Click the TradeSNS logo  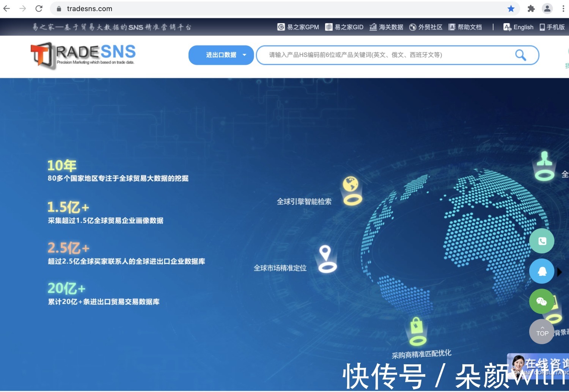tap(83, 56)
